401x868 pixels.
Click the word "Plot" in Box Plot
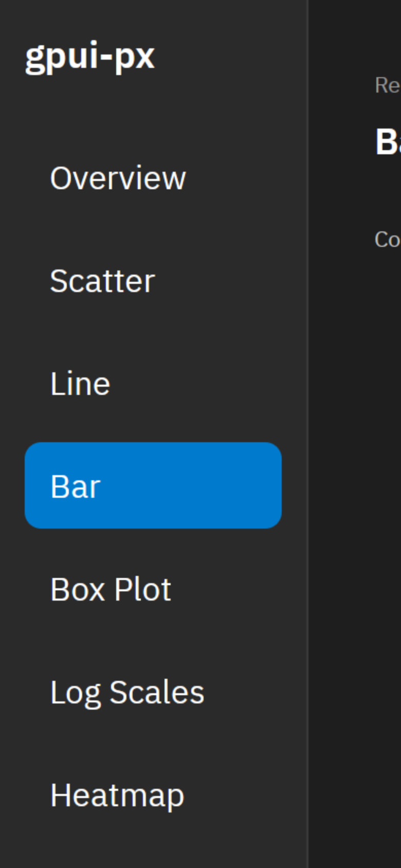pyautogui.click(x=142, y=589)
